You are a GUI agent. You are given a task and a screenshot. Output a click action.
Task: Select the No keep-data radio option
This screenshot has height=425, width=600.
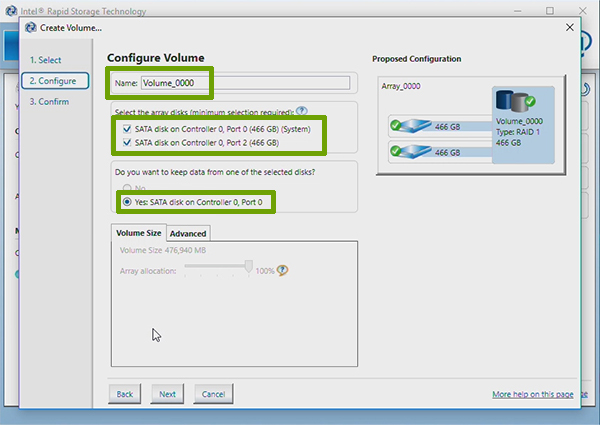(127, 188)
